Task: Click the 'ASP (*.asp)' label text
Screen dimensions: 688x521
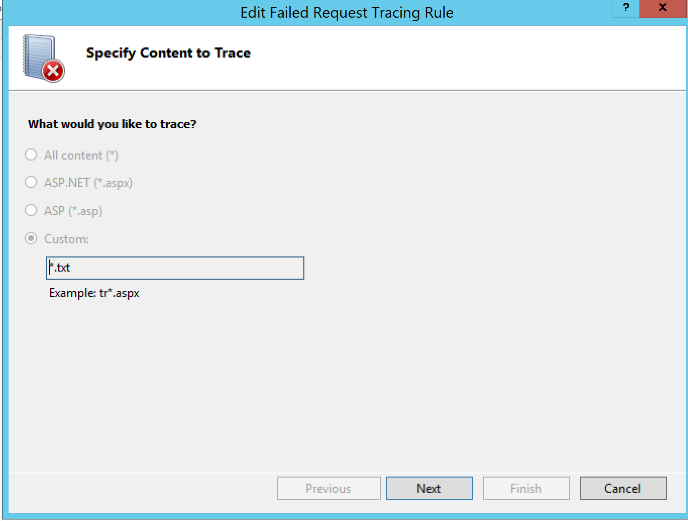Action: click(73, 211)
